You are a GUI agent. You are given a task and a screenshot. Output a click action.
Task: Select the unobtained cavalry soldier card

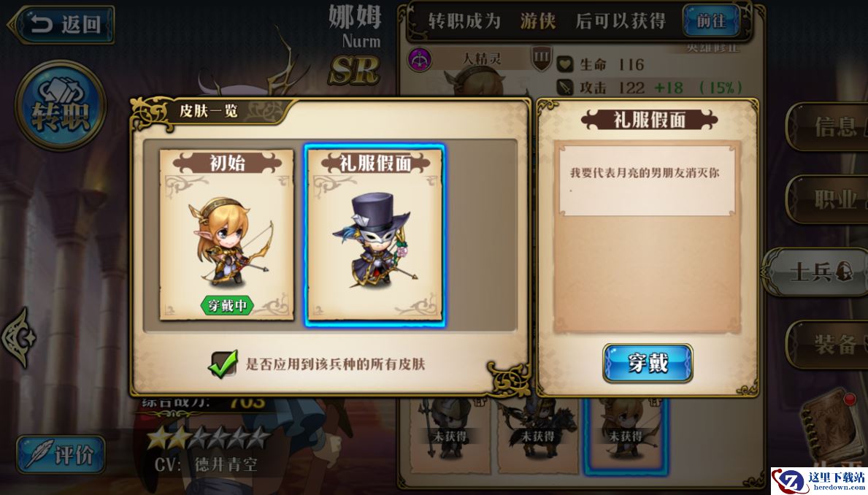(537, 435)
